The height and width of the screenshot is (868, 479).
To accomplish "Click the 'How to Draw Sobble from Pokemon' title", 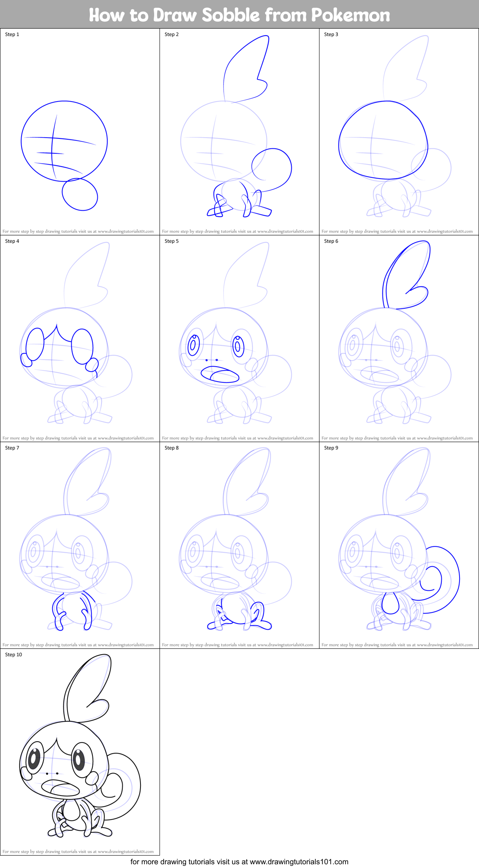I will point(239,15).
